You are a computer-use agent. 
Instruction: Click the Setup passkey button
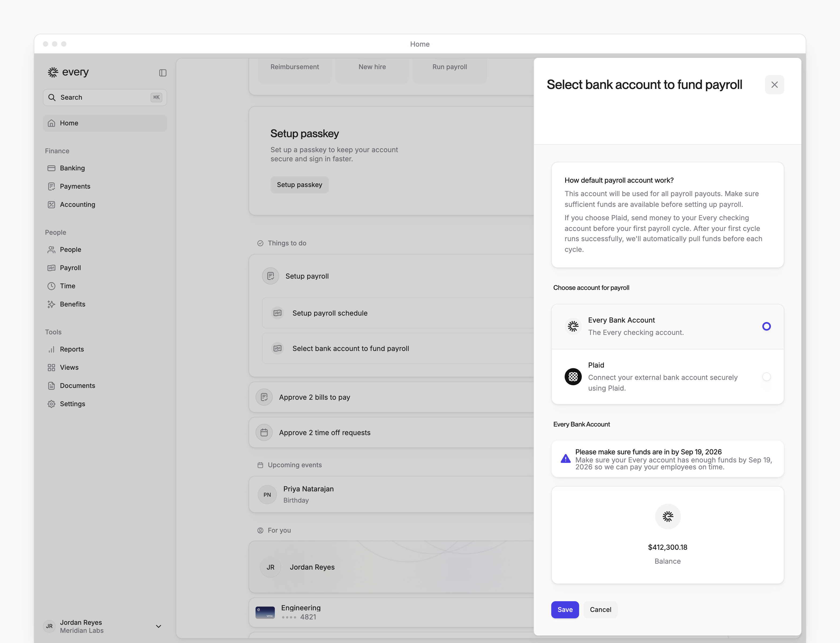point(299,185)
